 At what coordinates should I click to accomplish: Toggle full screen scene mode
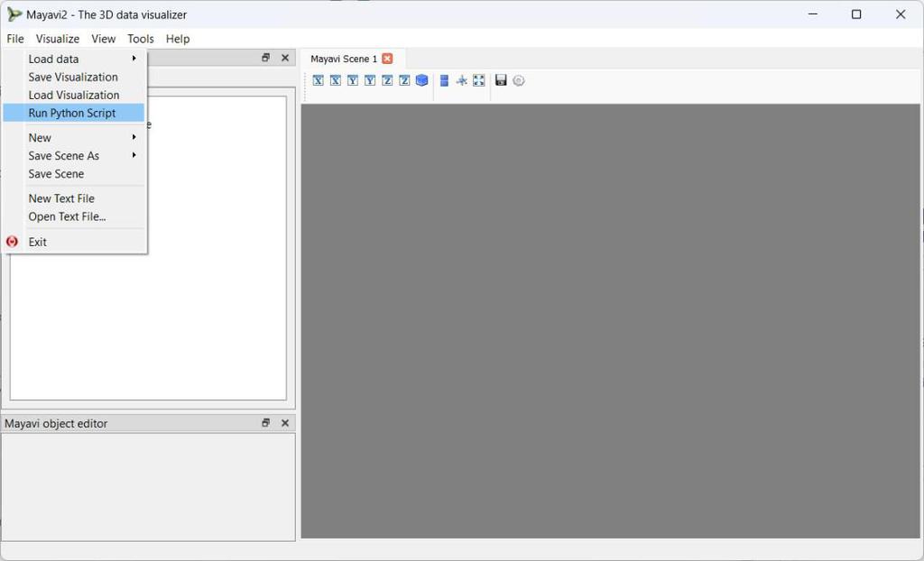pos(479,80)
